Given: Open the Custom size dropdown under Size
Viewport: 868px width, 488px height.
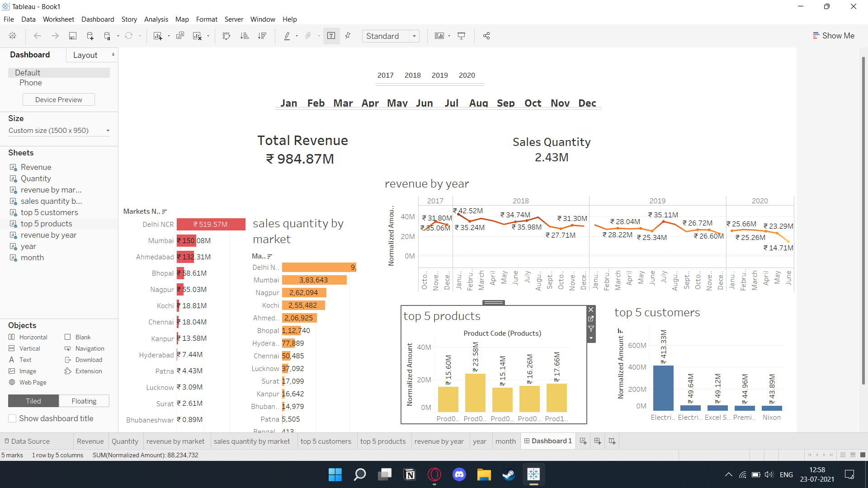Looking at the screenshot, I should [x=108, y=131].
